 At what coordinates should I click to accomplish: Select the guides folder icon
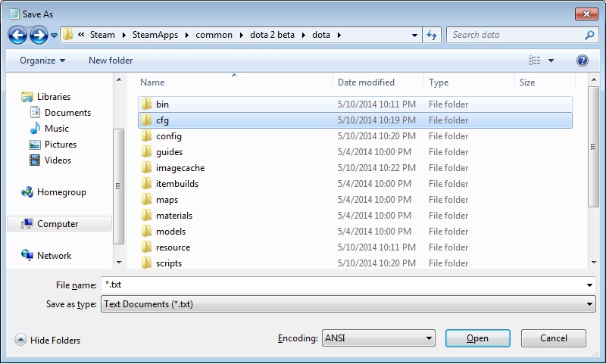(146, 151)
